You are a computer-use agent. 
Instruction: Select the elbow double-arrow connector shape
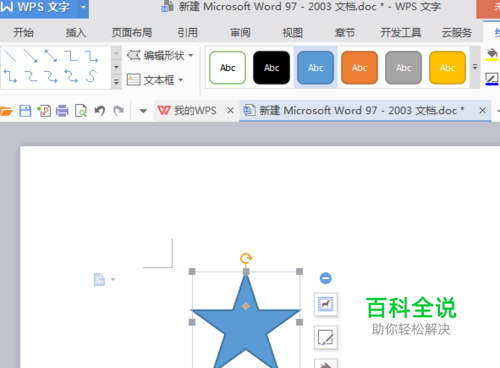[10, 76]
